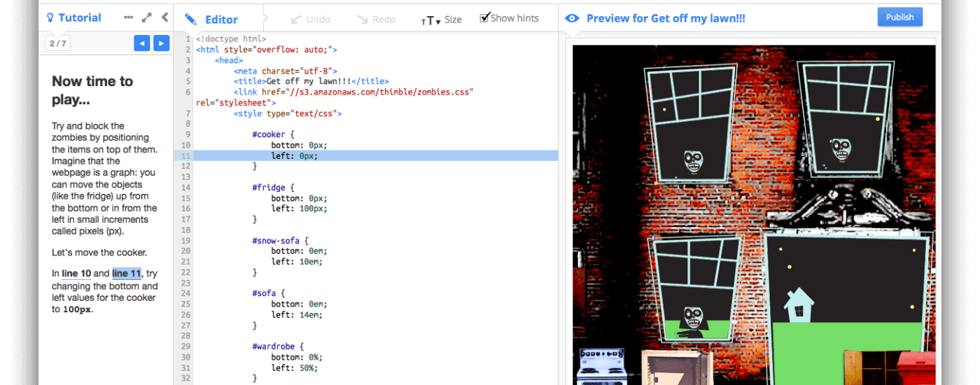Click the highlighted line 11 link
Viewport: 980px width, 385px height.
[127, 274]
